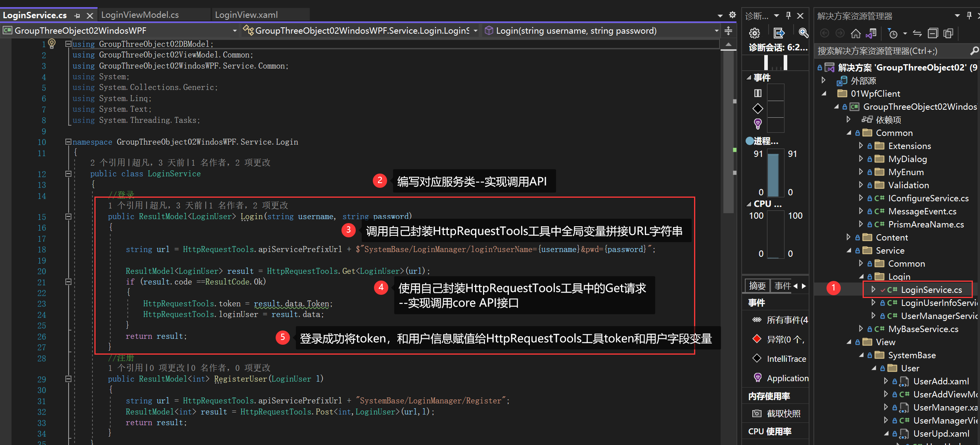980x445 pixels.
Task: Collapse the LoginService class outlining box
Action: pos(68,174)
